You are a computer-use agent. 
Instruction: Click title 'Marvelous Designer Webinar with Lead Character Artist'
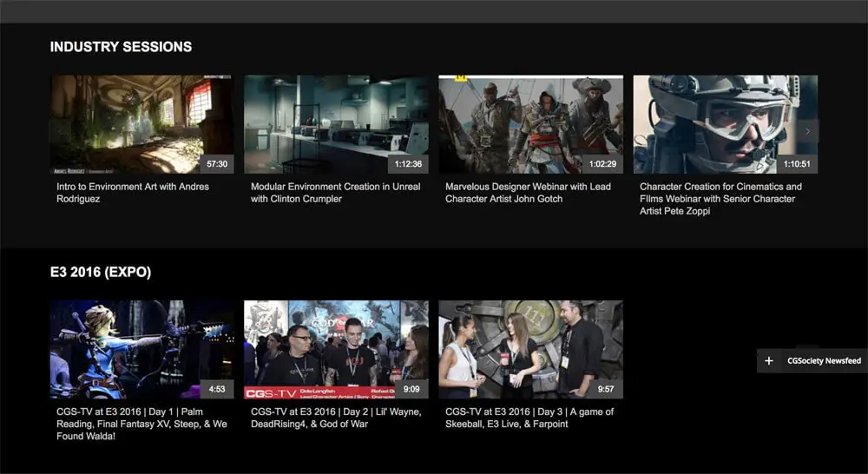point(528,193)
